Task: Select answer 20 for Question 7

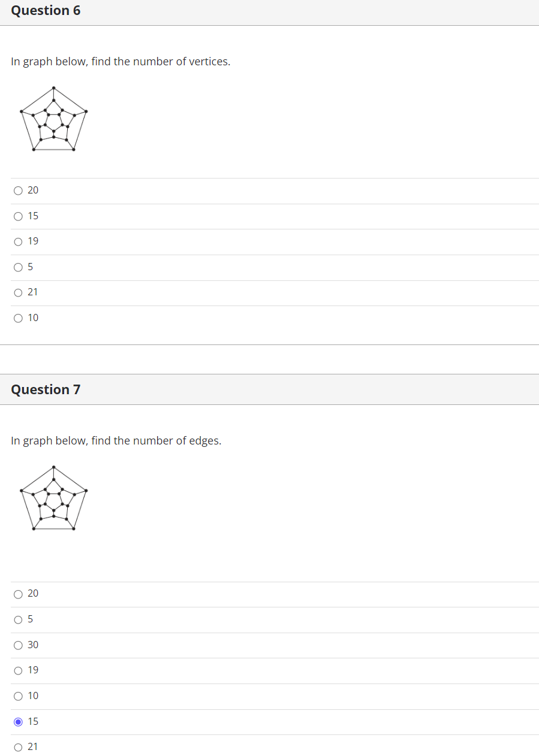Action: 18,594
